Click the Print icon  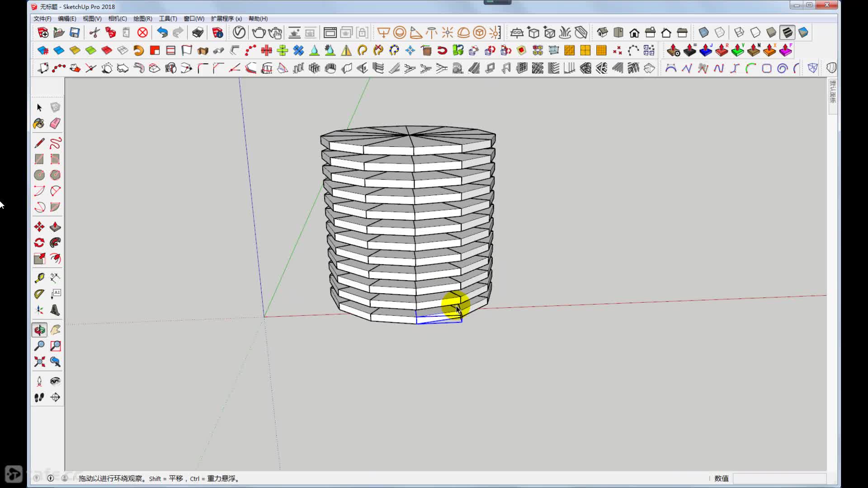pos(198,33)
